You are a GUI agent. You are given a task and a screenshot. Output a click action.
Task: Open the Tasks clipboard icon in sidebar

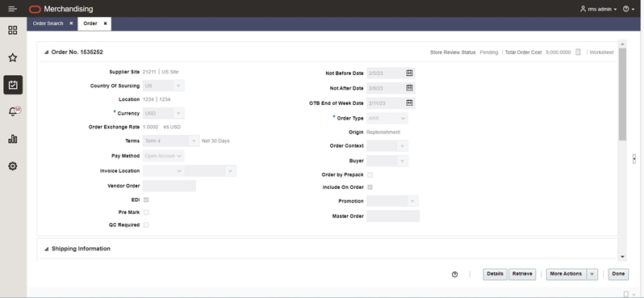[x=13, y=85]
